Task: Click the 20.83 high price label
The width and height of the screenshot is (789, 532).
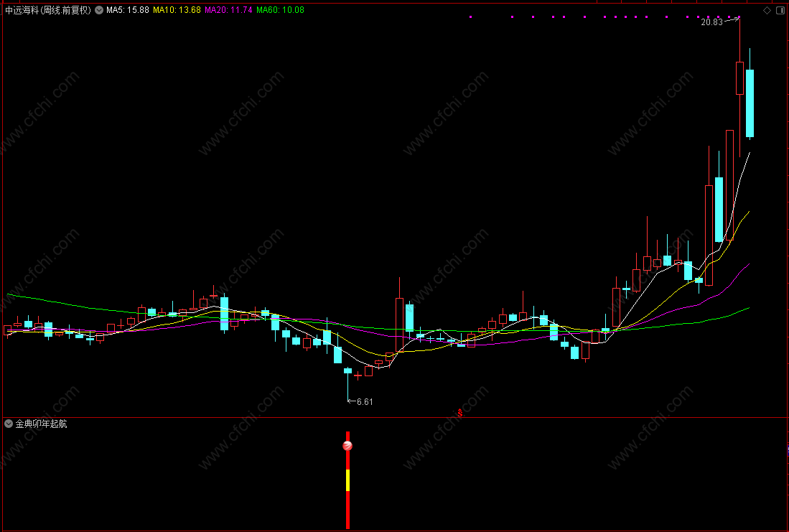Action: (x=711, y=22)
